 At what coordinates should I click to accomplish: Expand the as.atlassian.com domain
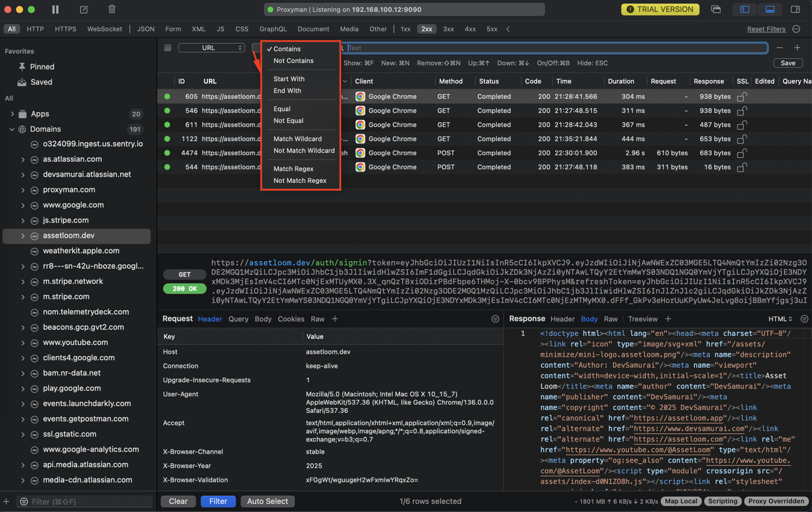pyautogui.click(x=23, y=159)
